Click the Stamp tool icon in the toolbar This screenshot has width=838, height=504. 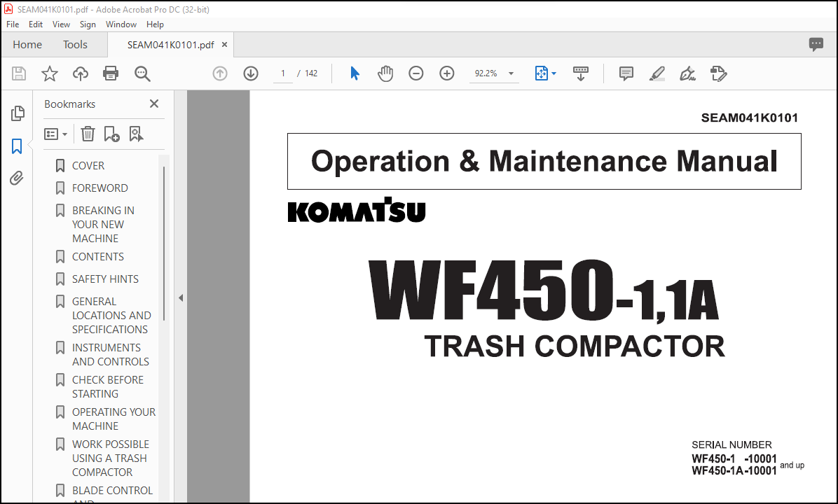point(718,73)
